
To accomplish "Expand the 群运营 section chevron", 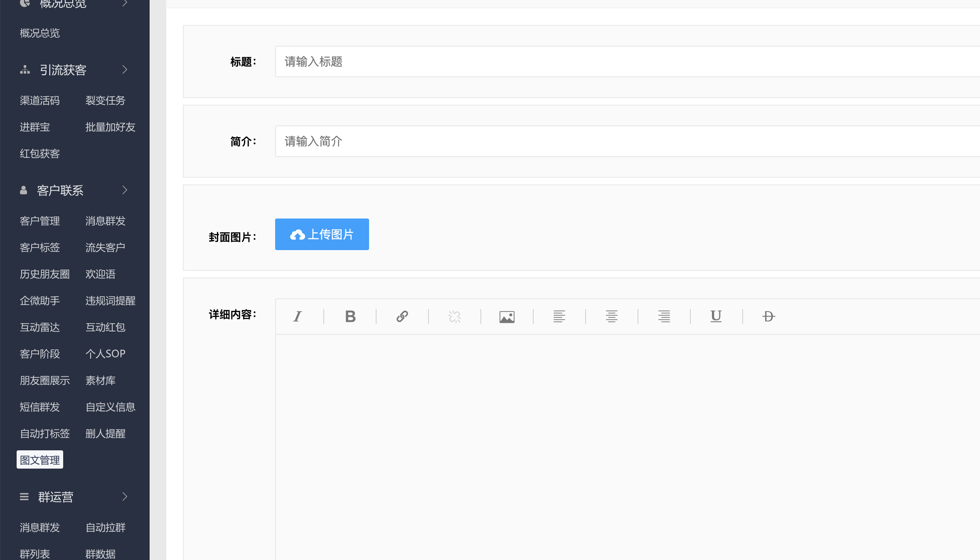I will pyautogui.click(x=124, y=497).
